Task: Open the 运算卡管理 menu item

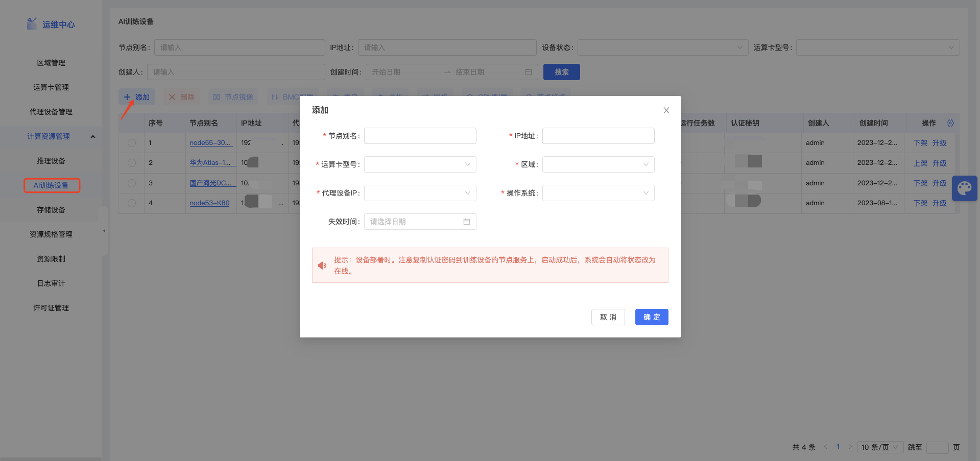Action: (x=51, y=87)
